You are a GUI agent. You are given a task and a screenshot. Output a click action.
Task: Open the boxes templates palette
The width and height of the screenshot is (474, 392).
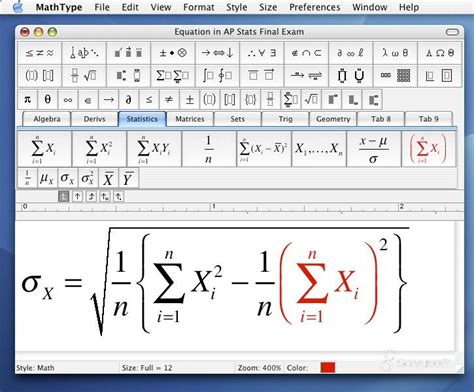pos(440,76)
